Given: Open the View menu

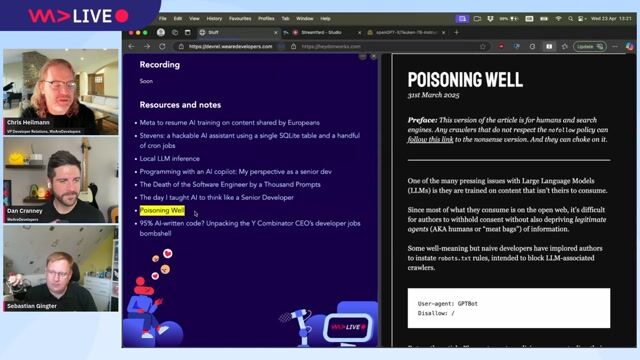Looking at the screenshot, I should click(x=194, y=19).
